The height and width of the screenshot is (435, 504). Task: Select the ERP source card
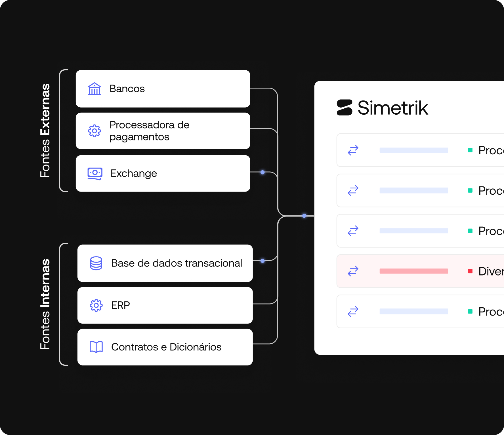(165, 306)
